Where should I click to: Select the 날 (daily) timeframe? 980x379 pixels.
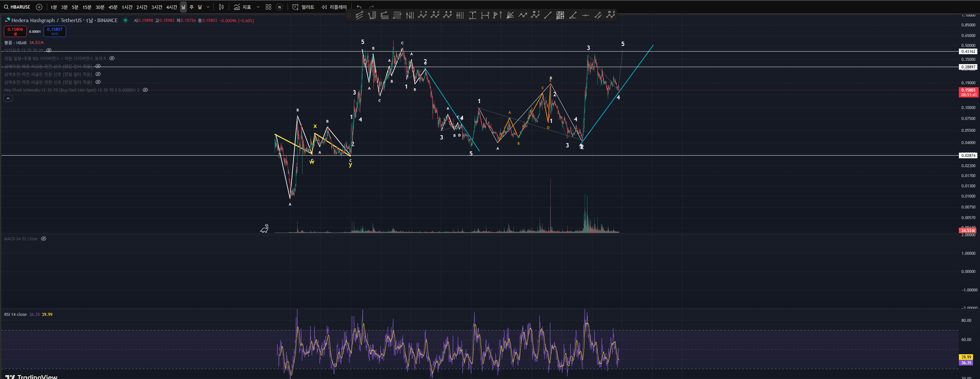[x=183, y=7]
